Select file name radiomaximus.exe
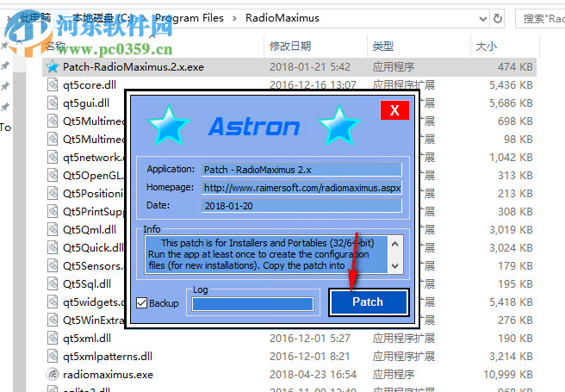565x392 pixels. point(108,375)
